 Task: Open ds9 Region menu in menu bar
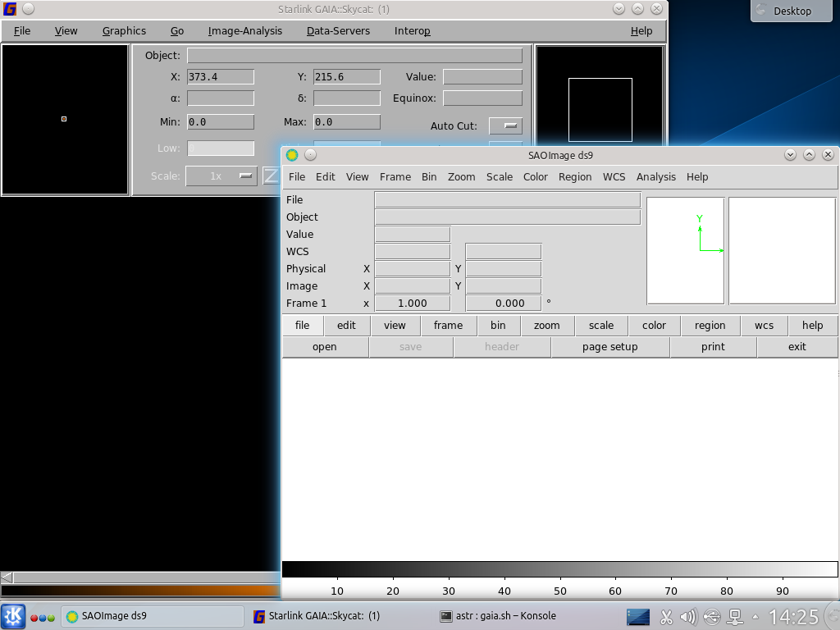pos(575,177)
